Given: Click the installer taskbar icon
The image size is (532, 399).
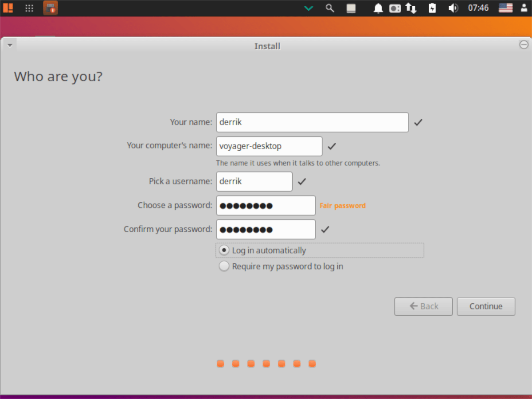Looking at the screenshot, I should pos(51,8).
